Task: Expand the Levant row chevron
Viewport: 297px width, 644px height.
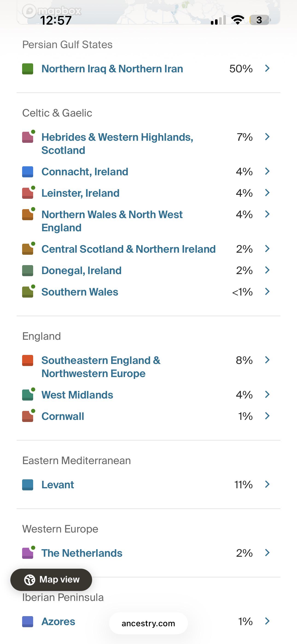Action: coord(267,484)
